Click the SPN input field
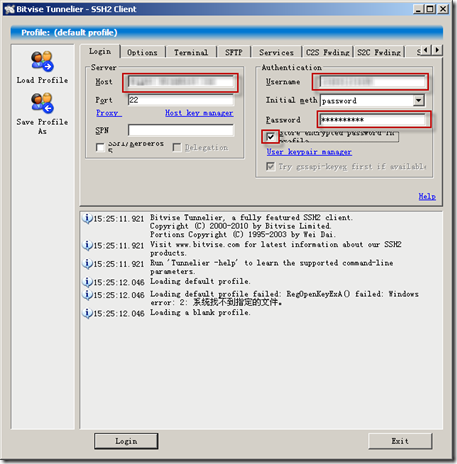Image resolution: width=457 pixels, height=464 pixels. (x=181, y=130)
